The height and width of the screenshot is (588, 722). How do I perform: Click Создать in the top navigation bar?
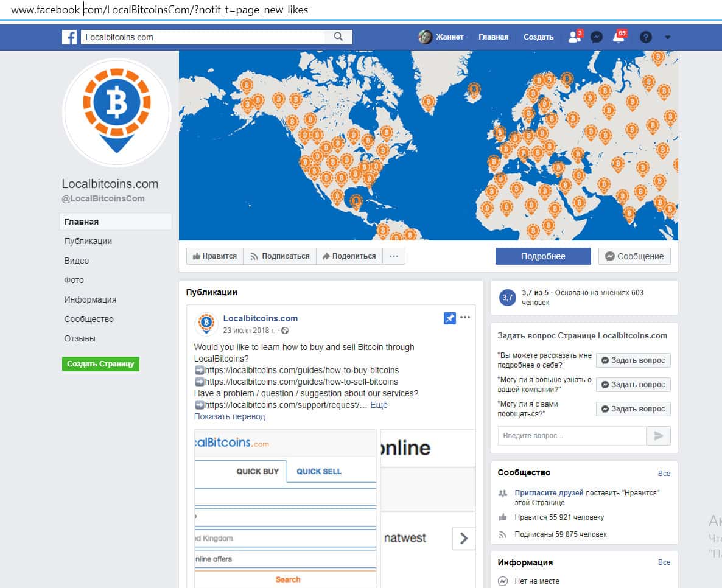[538, 37]
